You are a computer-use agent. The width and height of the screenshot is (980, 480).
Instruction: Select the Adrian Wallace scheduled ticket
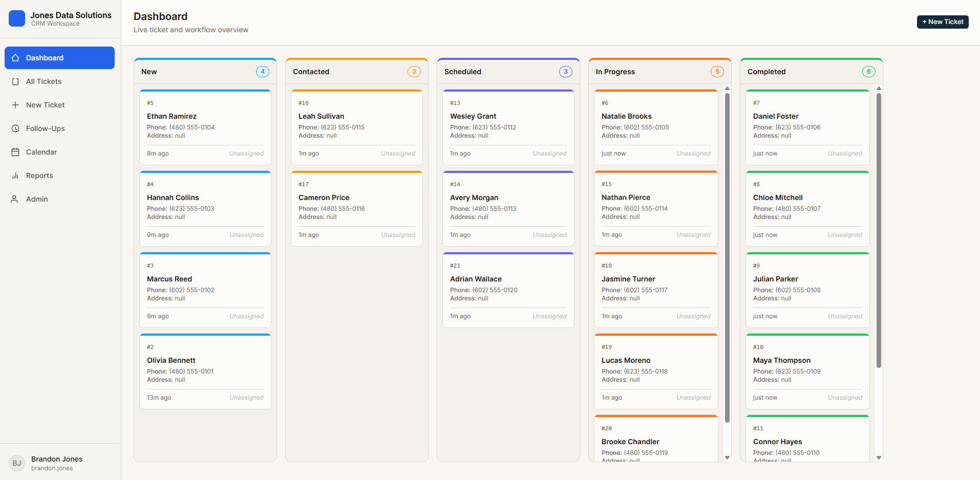(508, 290)
